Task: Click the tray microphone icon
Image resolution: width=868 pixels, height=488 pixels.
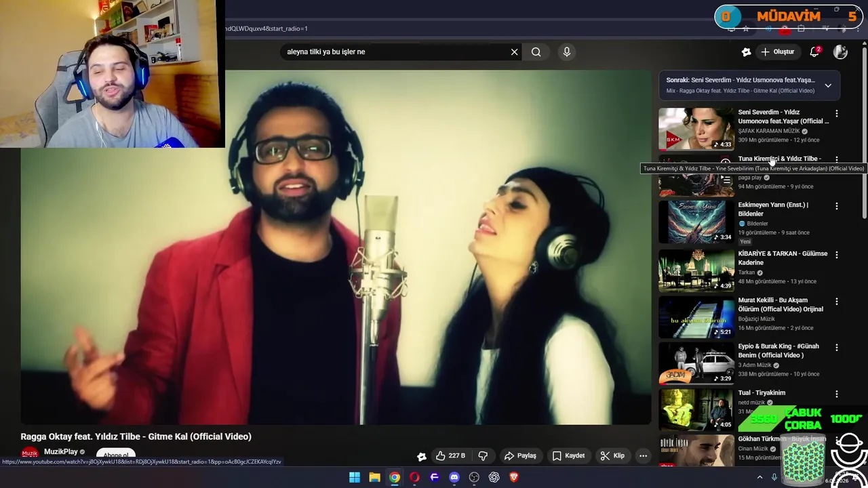Action: pos(774,477)
